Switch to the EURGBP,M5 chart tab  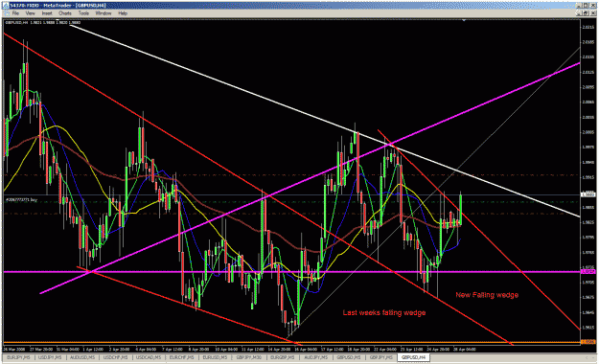(x=283, y=357)
